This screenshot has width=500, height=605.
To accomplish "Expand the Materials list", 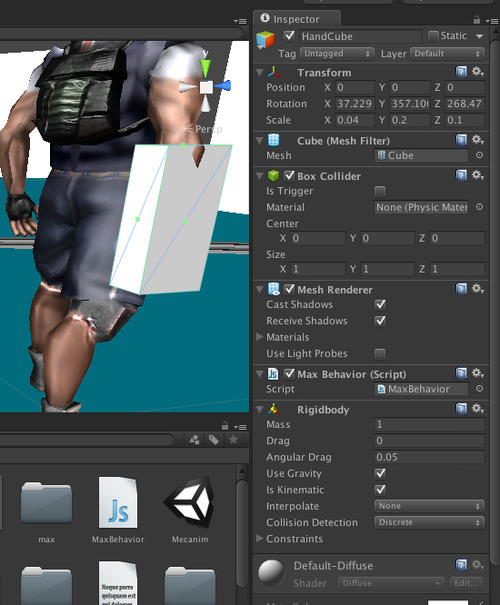I will (260, 337).
